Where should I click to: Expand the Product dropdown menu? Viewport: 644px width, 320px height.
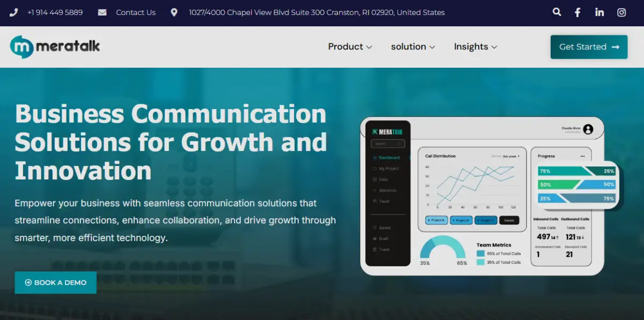(350, 47)
